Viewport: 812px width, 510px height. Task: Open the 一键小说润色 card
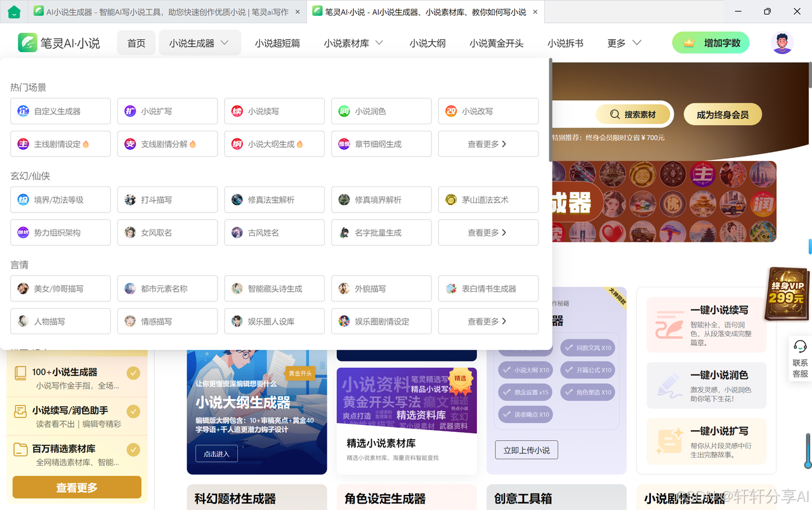tap(706, 386)
